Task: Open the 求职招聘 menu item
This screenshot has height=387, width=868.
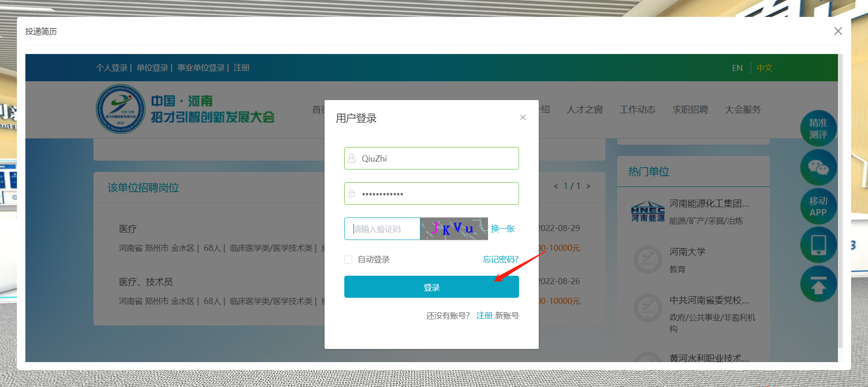Action: click(690, 109)
